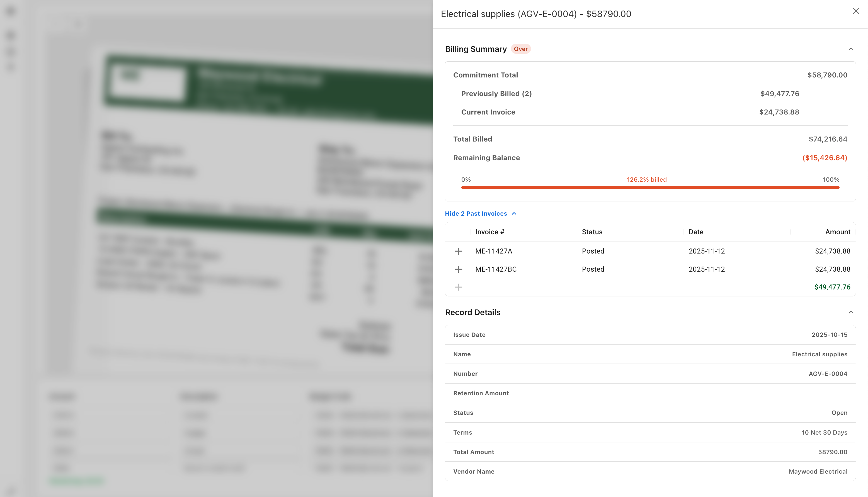The height and width of the screenshot is (497, 868).
Task: Click the plus icon in totals row
Action: [459, 287]
